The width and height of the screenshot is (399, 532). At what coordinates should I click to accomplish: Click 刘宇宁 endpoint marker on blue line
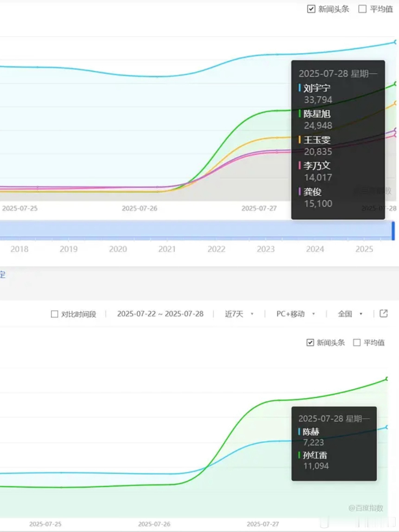point(396,42)
